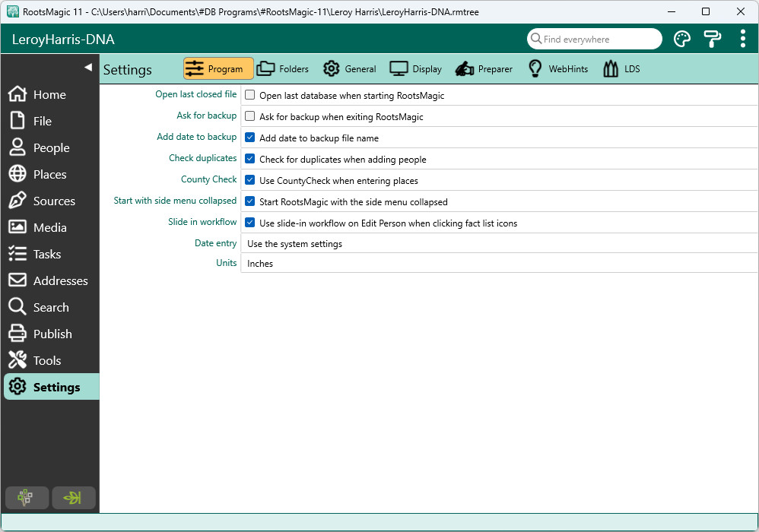Click the Home house icon in sidebar
Image resolution: width=759 pixels, height=532 pixels.
(x=17, y=93)
